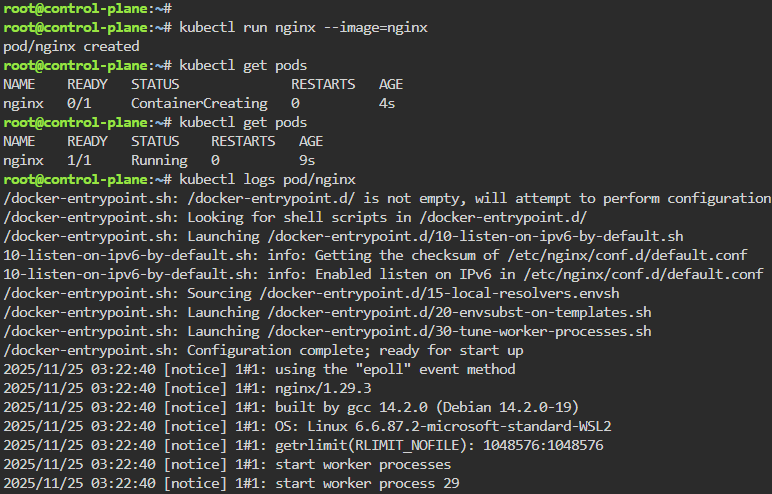This screenshot has height=494, width=772.
Task: Click the 'start worker process 29' line
Action: click(355, 483)
